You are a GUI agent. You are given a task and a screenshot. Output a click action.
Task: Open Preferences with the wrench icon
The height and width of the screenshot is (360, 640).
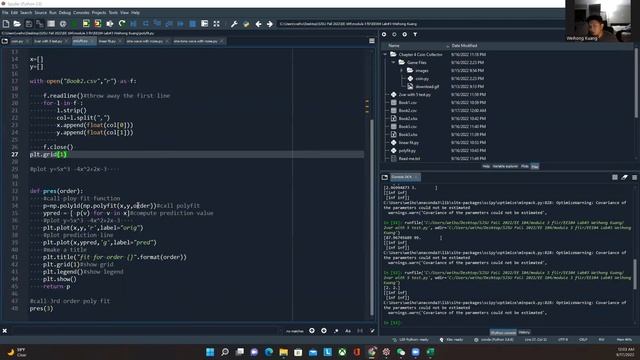[x=234, y=24]
